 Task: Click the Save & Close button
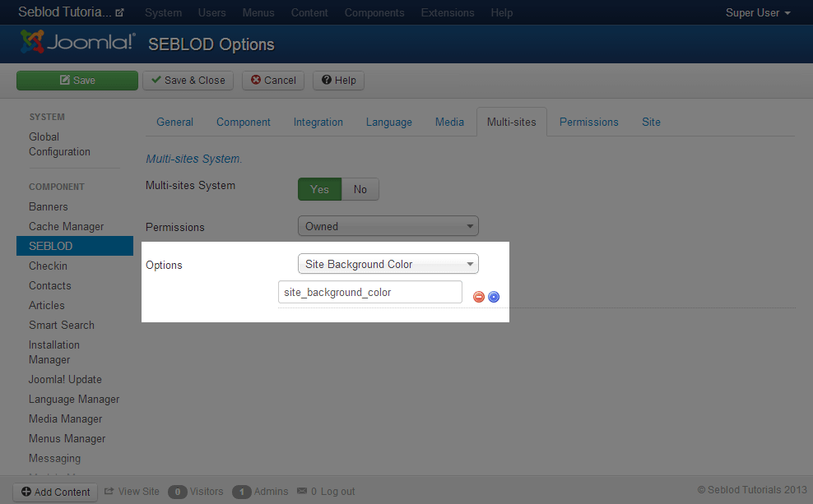pyautogui.click(x=188, y=81)
